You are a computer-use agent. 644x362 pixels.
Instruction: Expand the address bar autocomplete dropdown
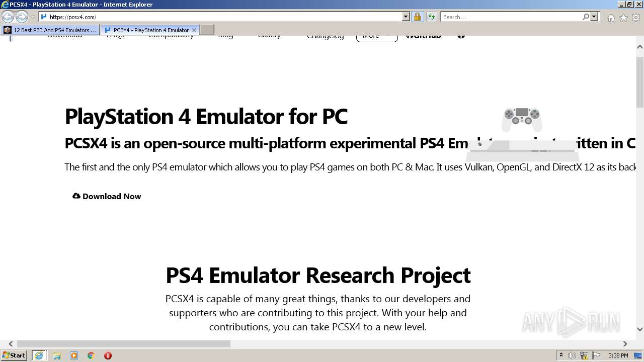point(406,17)
